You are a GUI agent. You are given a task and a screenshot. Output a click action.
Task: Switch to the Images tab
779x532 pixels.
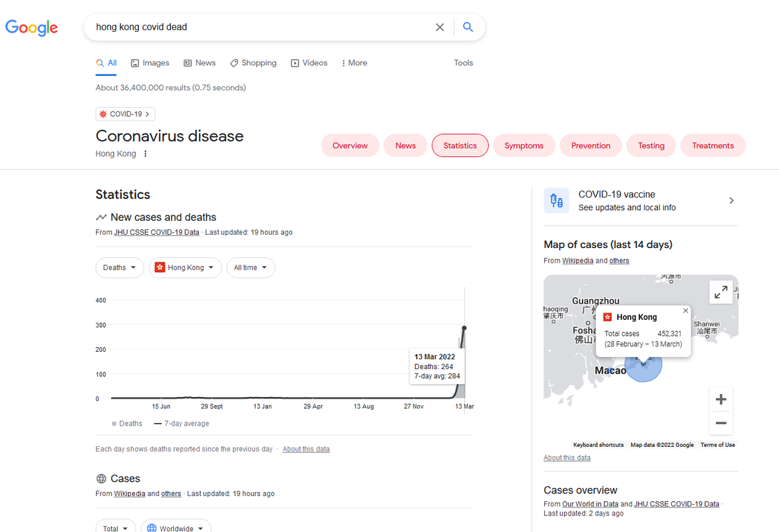tap(150, 63)
